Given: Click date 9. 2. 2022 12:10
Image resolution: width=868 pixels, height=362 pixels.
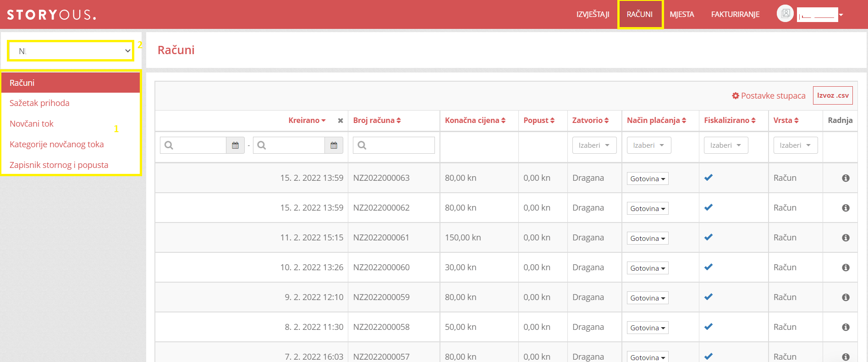Looking at the screenshot, I should 314,297.
